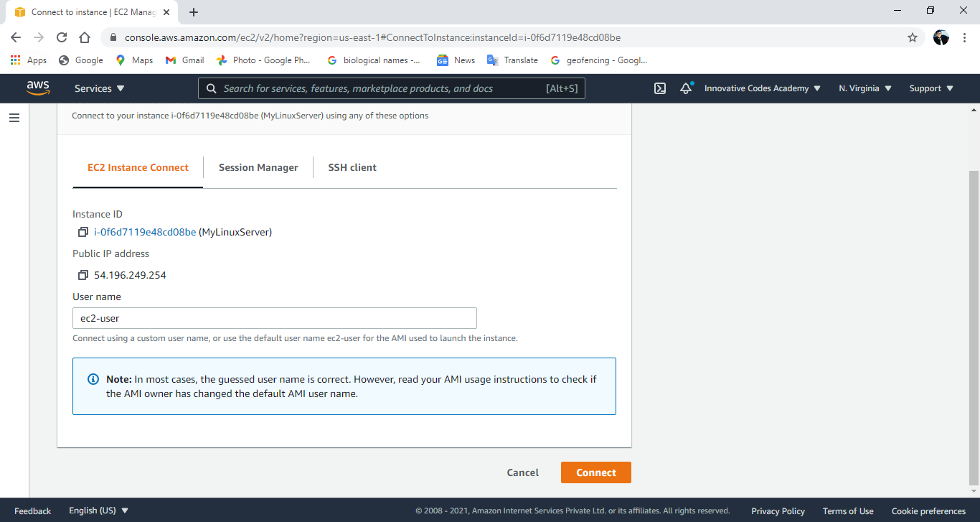The image size is (980, 522).
Task: Open the left navigation hamburger menu
Action: pyautogui.click(x=14, y=117)
